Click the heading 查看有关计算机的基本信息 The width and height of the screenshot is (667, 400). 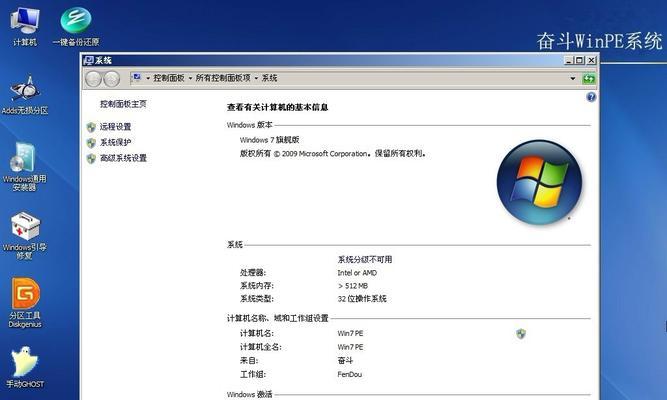point(277,107)
